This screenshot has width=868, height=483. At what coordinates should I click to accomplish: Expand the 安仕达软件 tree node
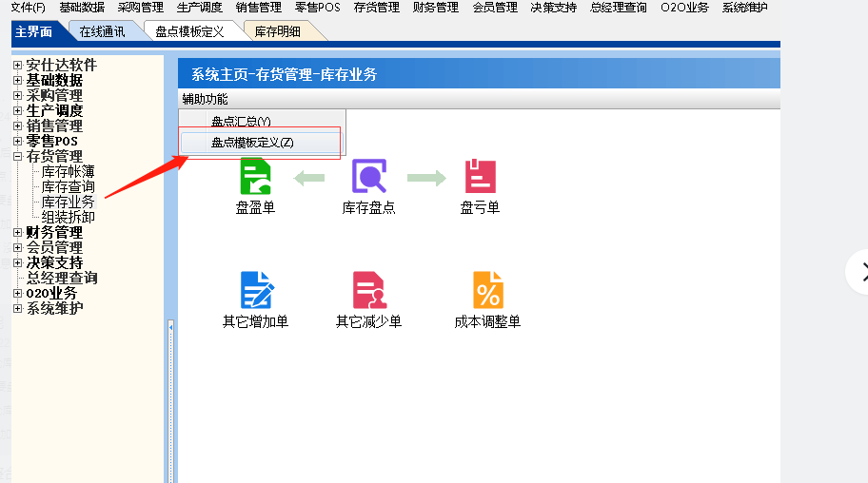(18, 66)
